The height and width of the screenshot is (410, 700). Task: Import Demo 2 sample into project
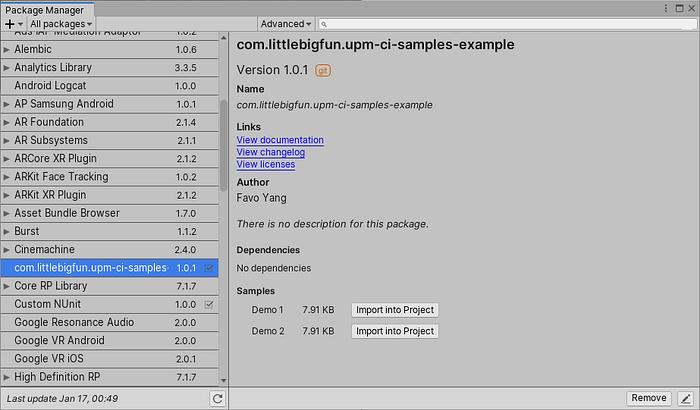tap(395, 331)
